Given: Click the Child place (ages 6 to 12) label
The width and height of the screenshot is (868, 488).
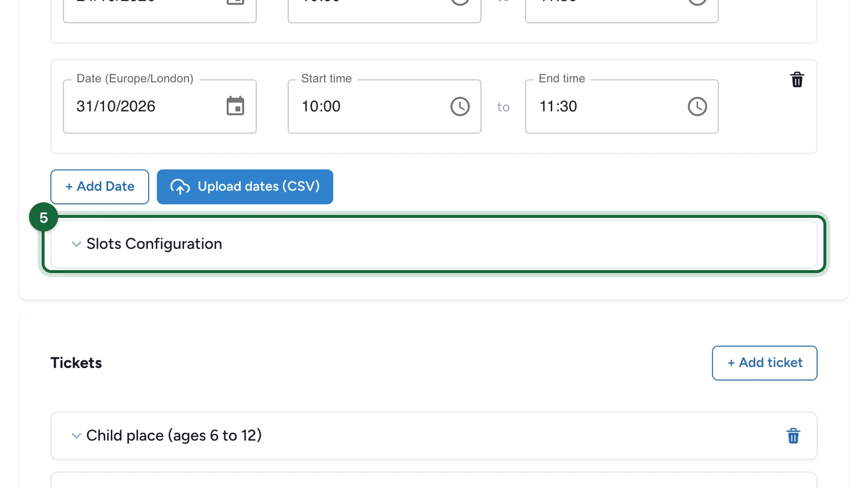Looking at the screenshot, I should coord(174,435).
